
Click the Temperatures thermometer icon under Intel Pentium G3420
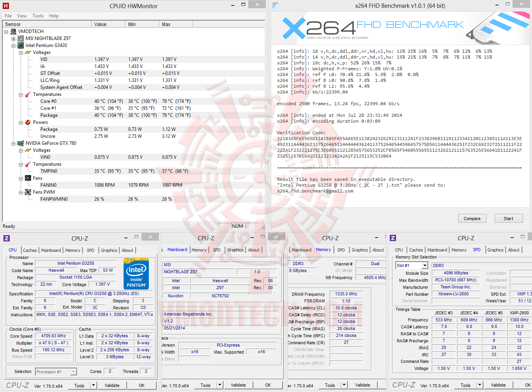[x=28, y=94]
